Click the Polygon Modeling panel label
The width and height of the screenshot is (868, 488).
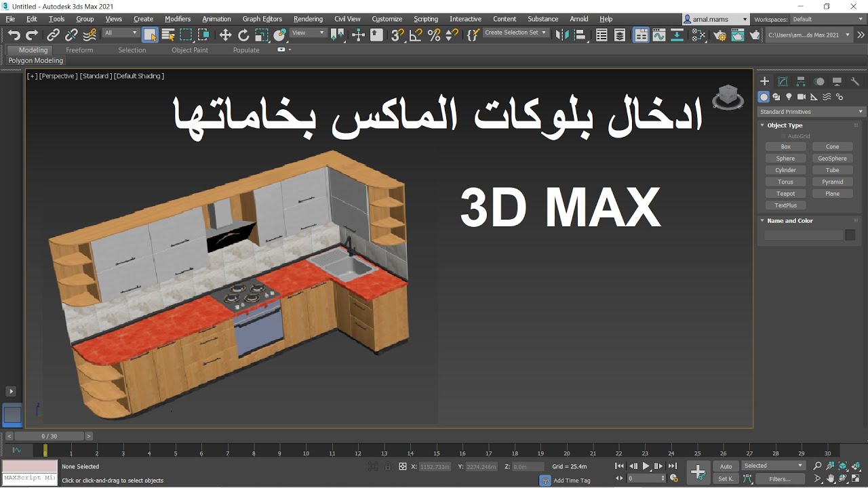[x=35, y=61]
